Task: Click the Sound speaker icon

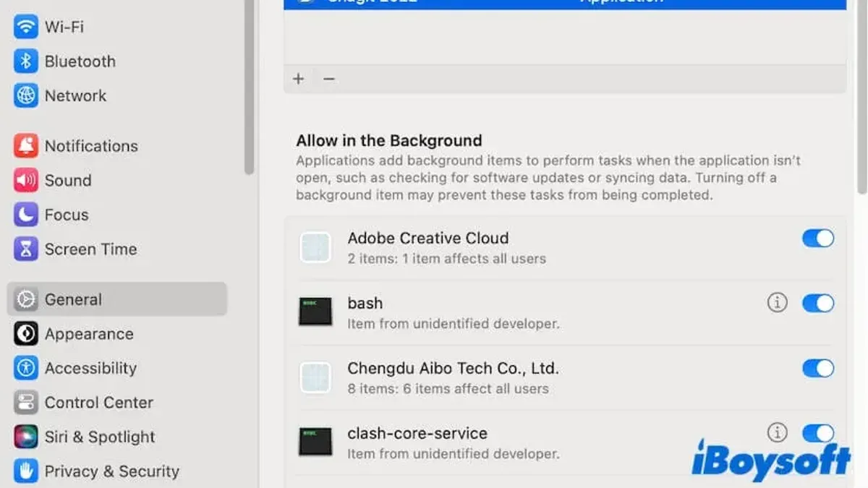Action: tap(26, 180)
